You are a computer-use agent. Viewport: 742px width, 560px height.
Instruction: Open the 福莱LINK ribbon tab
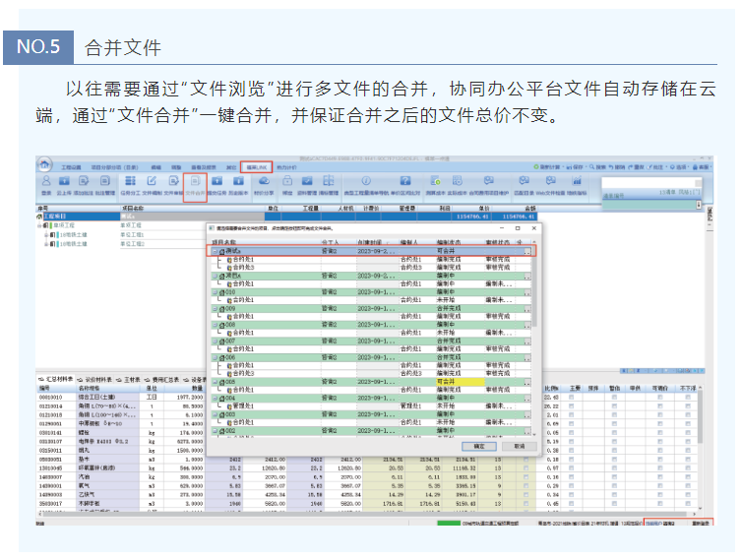coord(257,167)
